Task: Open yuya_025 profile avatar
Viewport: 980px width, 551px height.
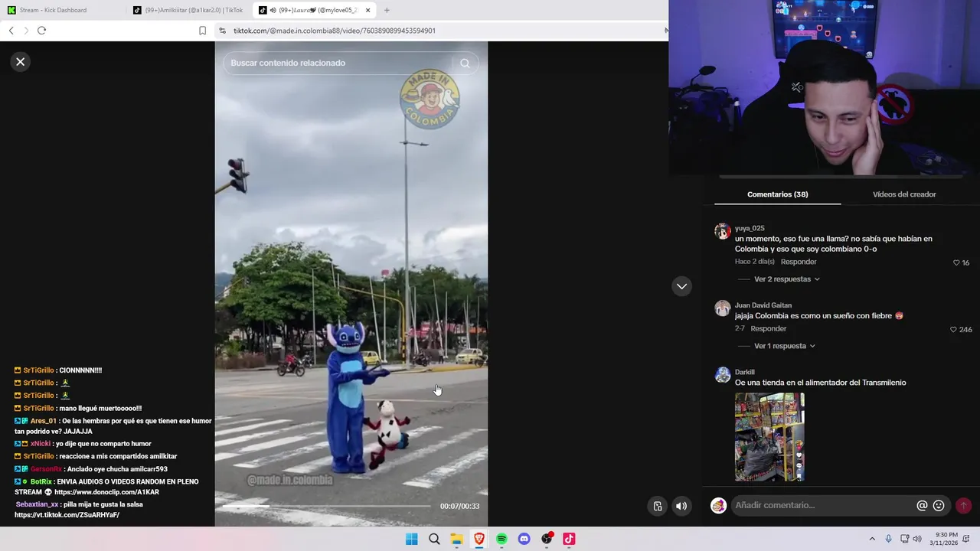Action: point(722,232)
